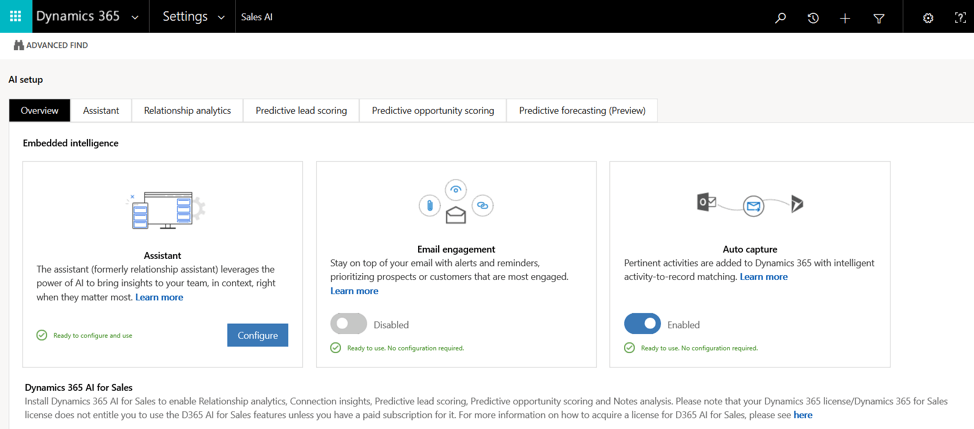Screen dimensions: 974x429
Task: Click Email engagement ready green check icon
Action: (335, 348)
